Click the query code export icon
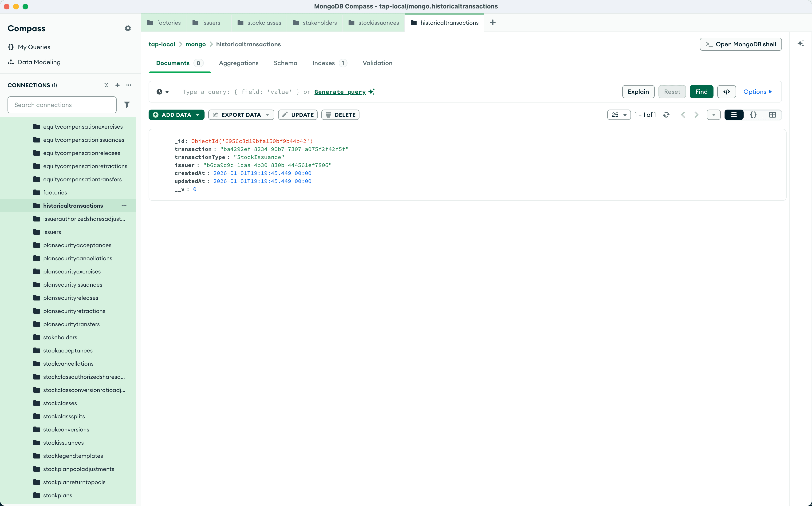 pyautogui.click(x=726, y=92)
